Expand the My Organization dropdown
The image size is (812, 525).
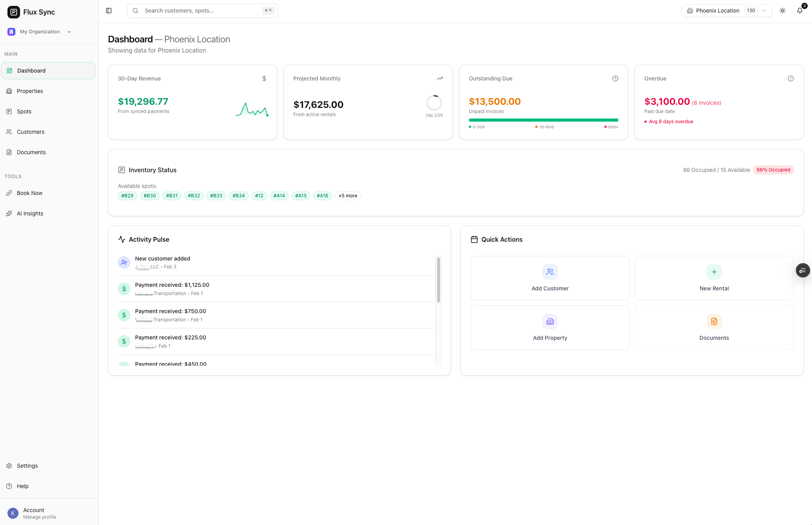coord(40,31)
